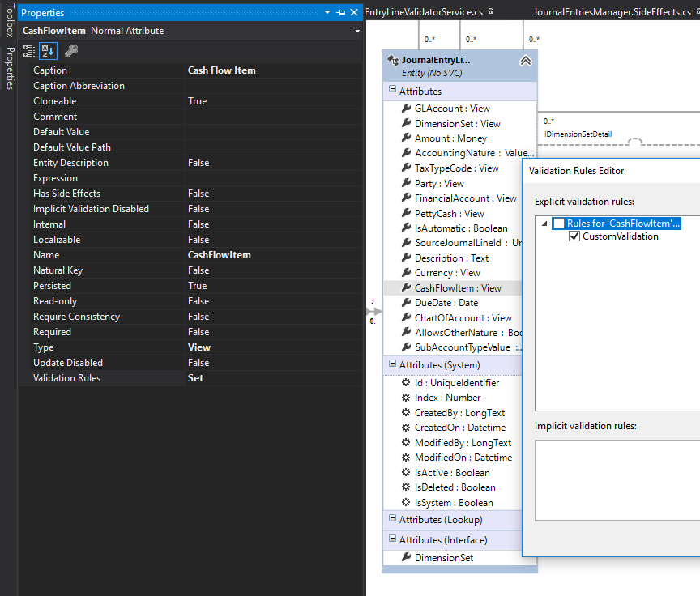
Task: Click the IsDeleted : Boolean gear icon
Action: tap(406, 487)
